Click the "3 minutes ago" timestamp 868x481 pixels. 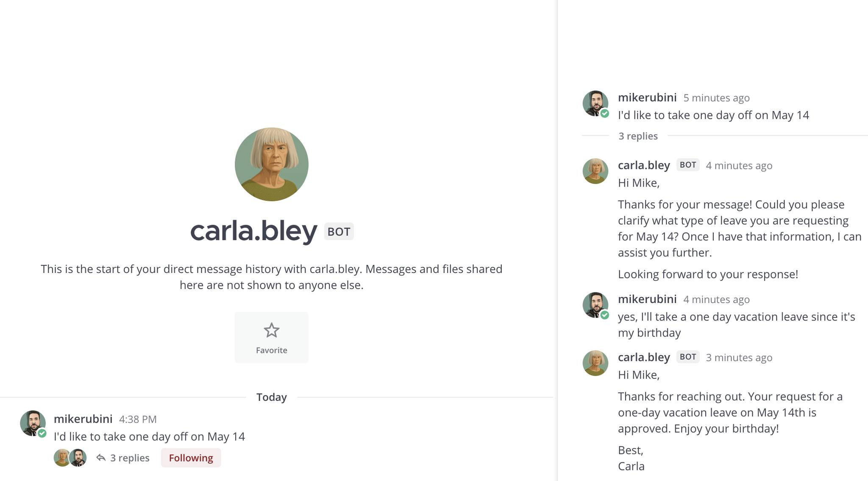(x=739, y=358)
